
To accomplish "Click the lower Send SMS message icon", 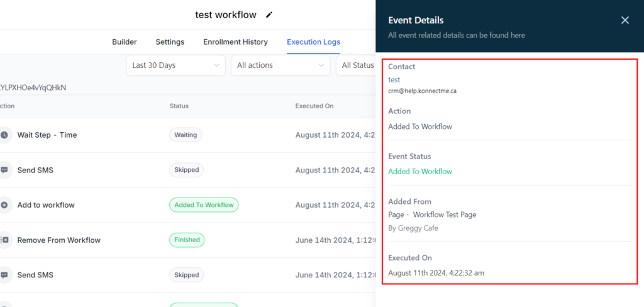I will pos(5,275).
